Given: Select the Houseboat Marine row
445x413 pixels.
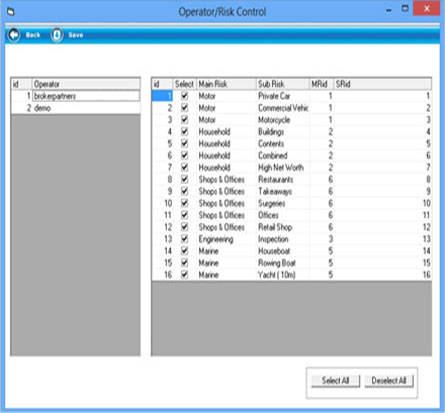Looking at the screenshot, I should point(292,251).
